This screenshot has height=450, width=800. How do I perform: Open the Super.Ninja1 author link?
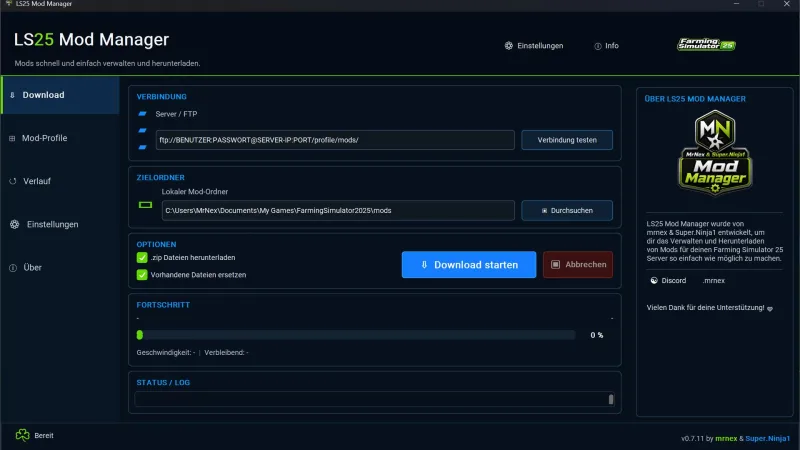pos(767,439)
